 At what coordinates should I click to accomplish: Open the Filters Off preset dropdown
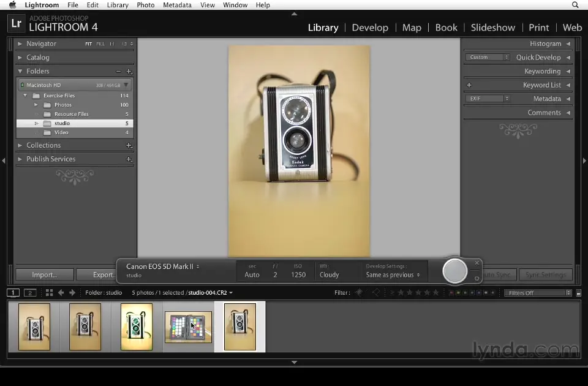pos(538,293)
